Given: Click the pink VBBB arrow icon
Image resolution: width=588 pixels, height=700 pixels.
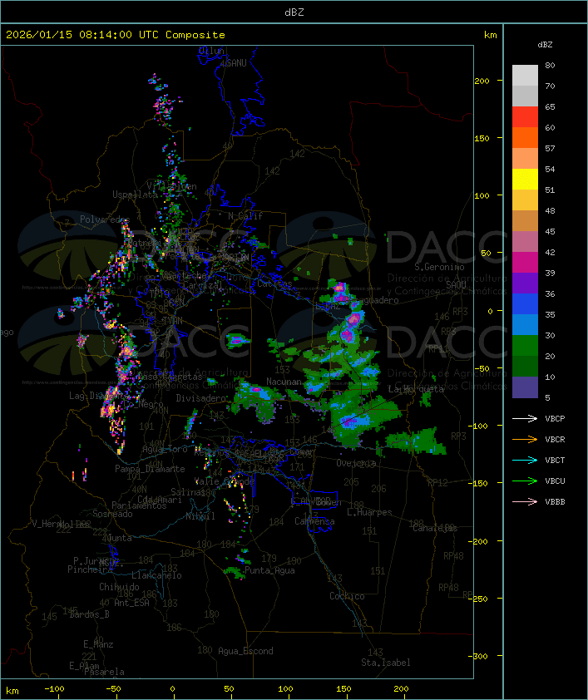Looking at the screenshot, I should pos(525,502).
